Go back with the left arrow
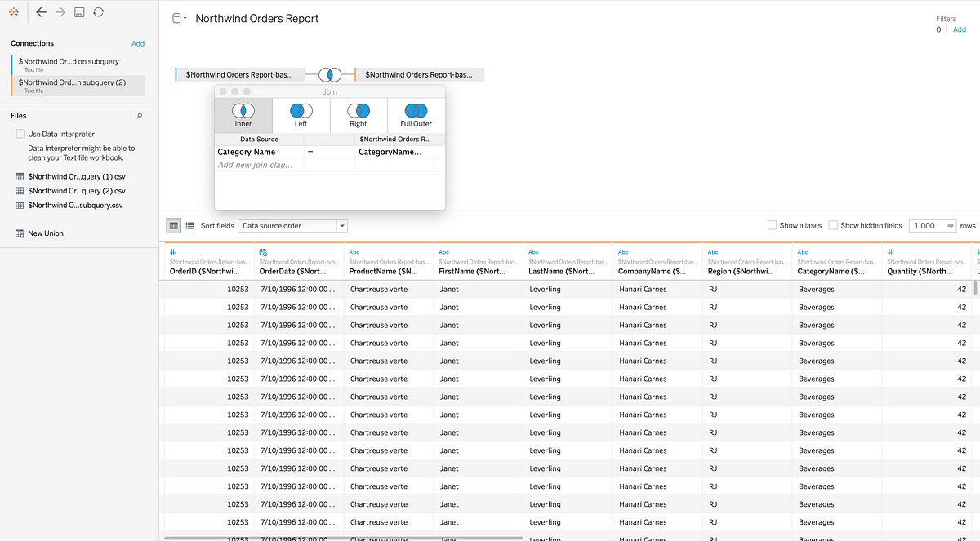This screenshot has width=980, height=541. [41, 12]
